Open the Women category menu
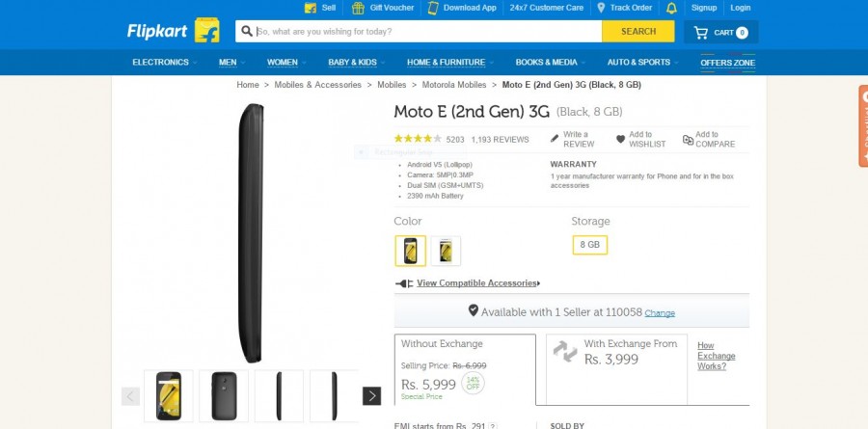The height and width of the screenshot is (429, 868). [x=283, y=63]
